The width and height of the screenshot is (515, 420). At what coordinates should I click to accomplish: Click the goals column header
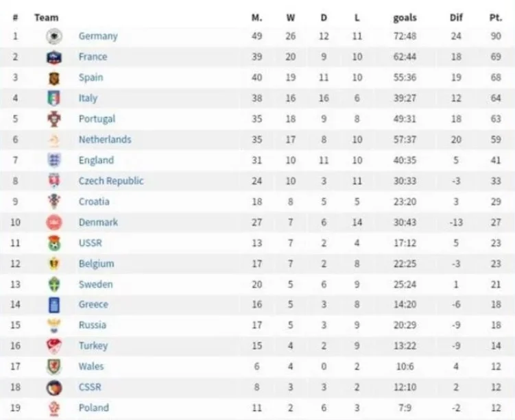point(405,17)
